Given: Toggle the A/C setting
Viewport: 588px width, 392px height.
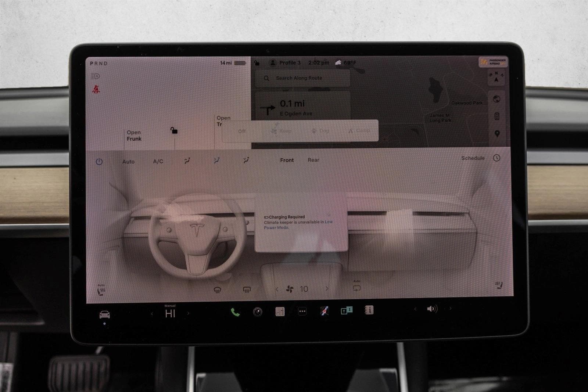Looking at the screenshot, I should pyautogui.click(x=158, y=161).
